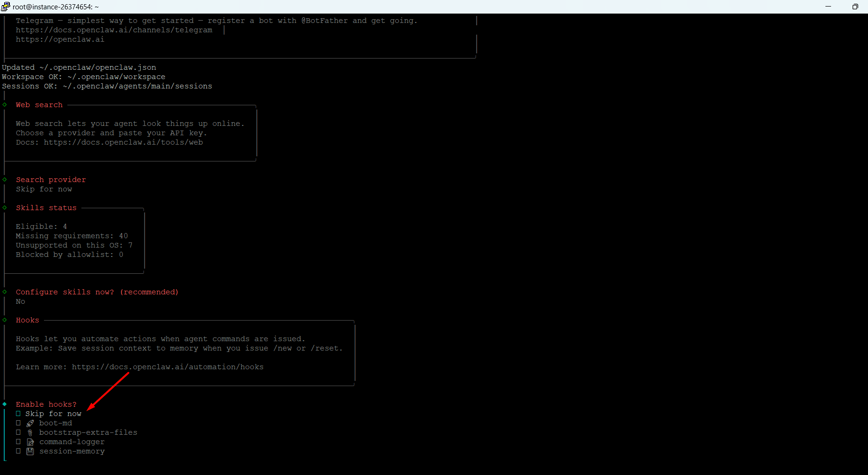
Task: Open the docs.openclaw.ai/tools/web URL
Action: 123,142
